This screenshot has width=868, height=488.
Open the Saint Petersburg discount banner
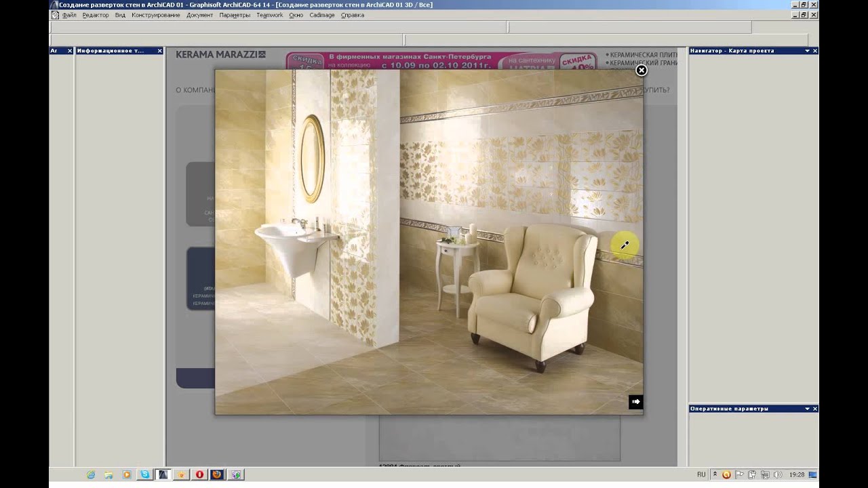(441, 60)
